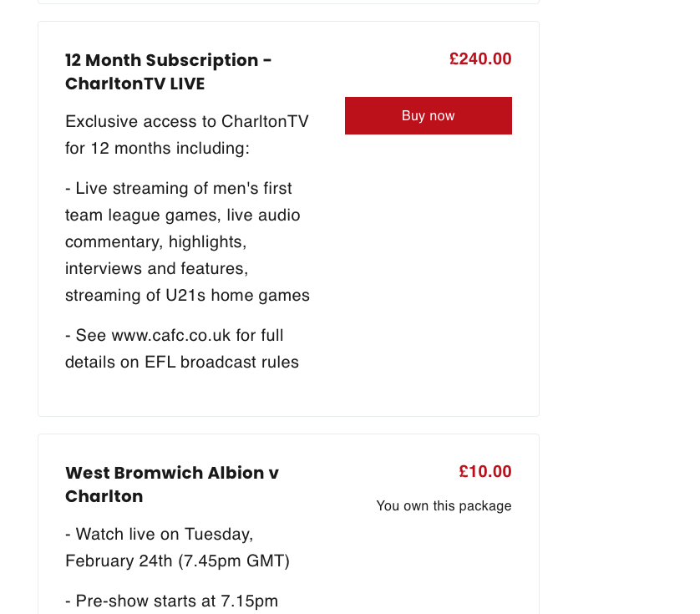
Task: Click the blank page margin right of the cards
Action: click(x=618, y=251)
